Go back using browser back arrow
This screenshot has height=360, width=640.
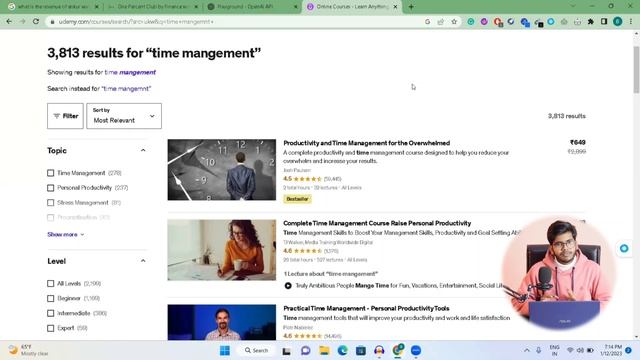pos(9,22)
